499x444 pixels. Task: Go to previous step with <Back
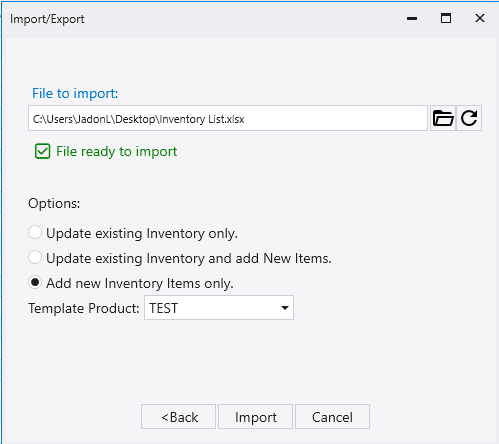click(x=178, y=417)
